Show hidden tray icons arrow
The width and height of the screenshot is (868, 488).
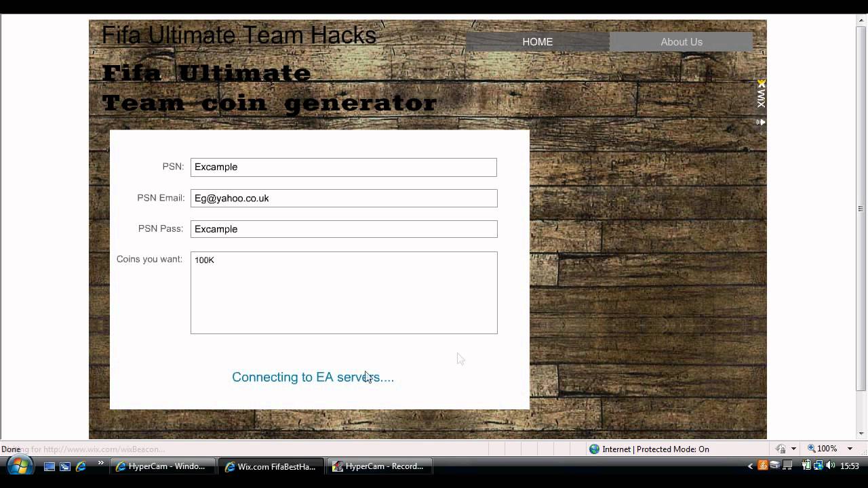tap(750, 466)
